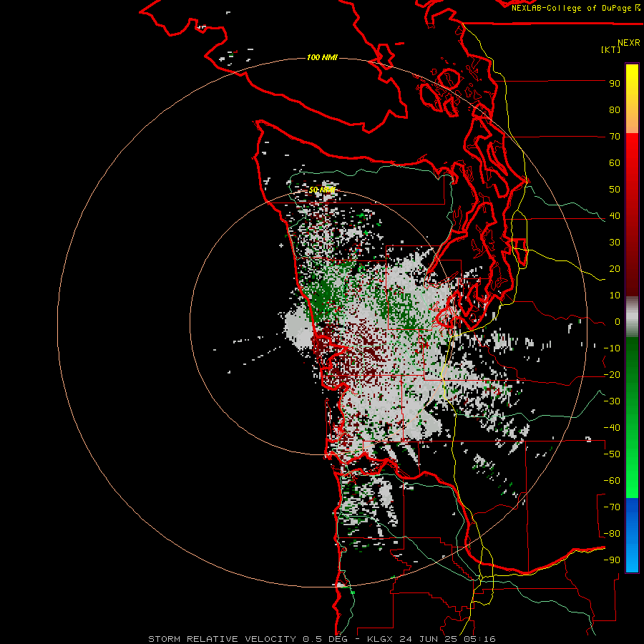Click the 60 value on the velocity scale
644x644 pixels.
click(615, 163)
